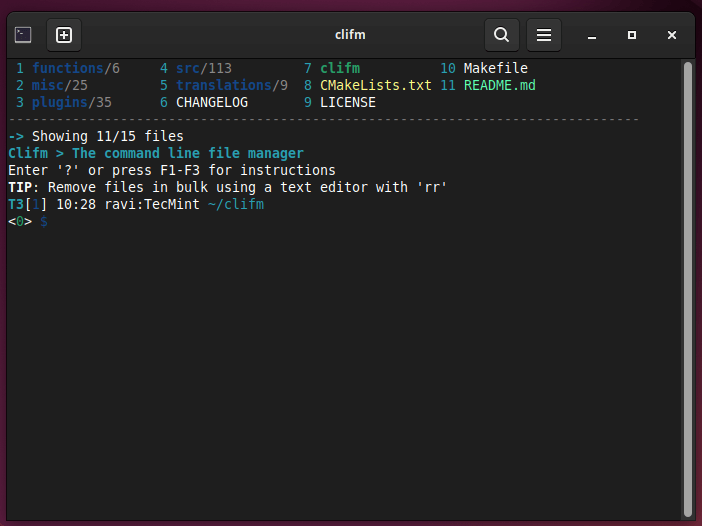This screenshot has height=526, width=702.
Task: Minimize the clifm terminal window
Action: click(x=593, y=35)
